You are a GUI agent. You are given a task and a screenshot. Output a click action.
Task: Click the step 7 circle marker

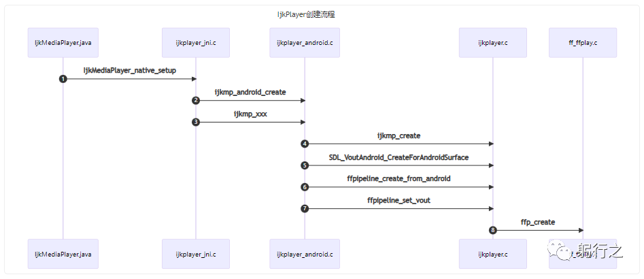click(x=305, y=209)
